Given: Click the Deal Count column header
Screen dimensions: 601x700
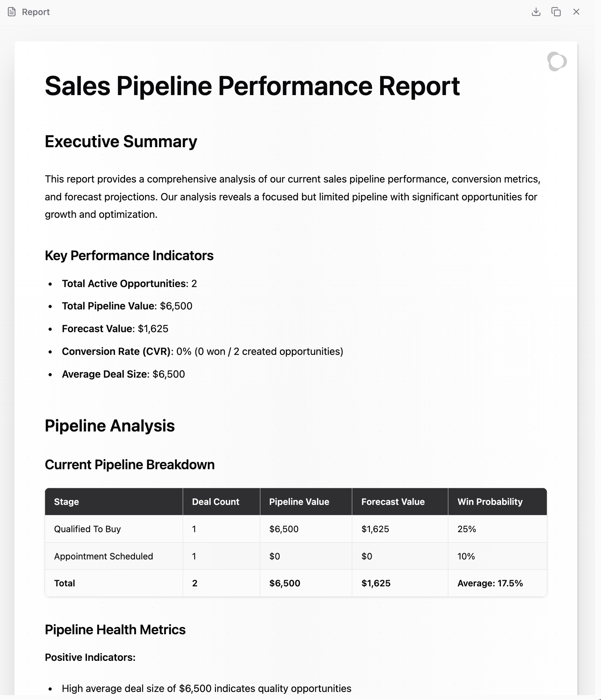Looking at the screenshot, I should point(216,502).
